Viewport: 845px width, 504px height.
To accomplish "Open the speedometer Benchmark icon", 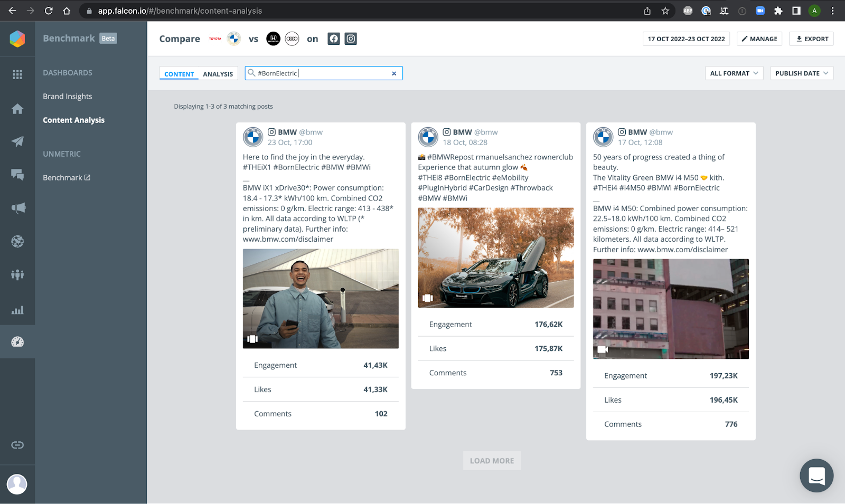I will (17, 342).
